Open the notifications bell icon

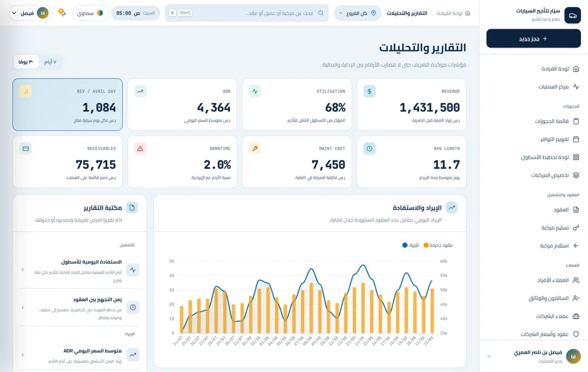tap(62, 13)
